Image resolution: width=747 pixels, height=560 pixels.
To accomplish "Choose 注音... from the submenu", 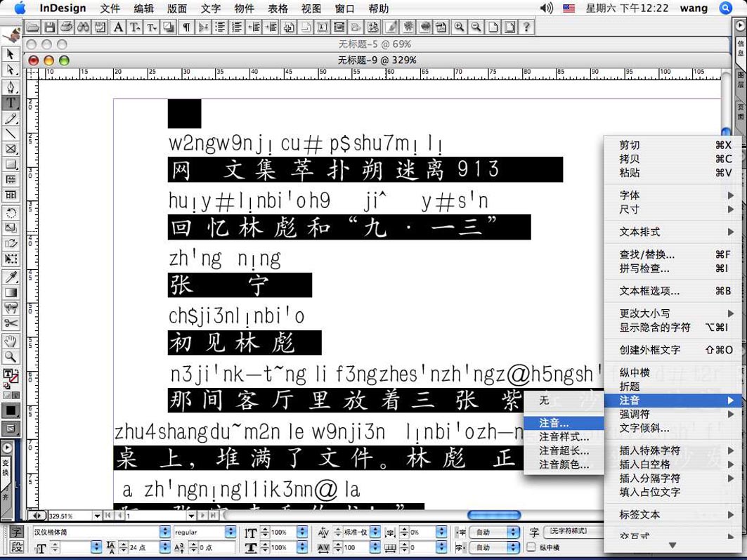I will pos(554,423).
